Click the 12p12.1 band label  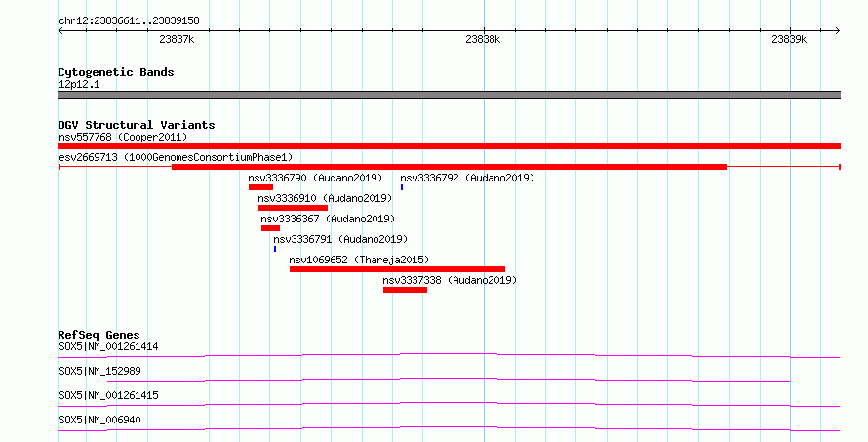coord(79,84)
